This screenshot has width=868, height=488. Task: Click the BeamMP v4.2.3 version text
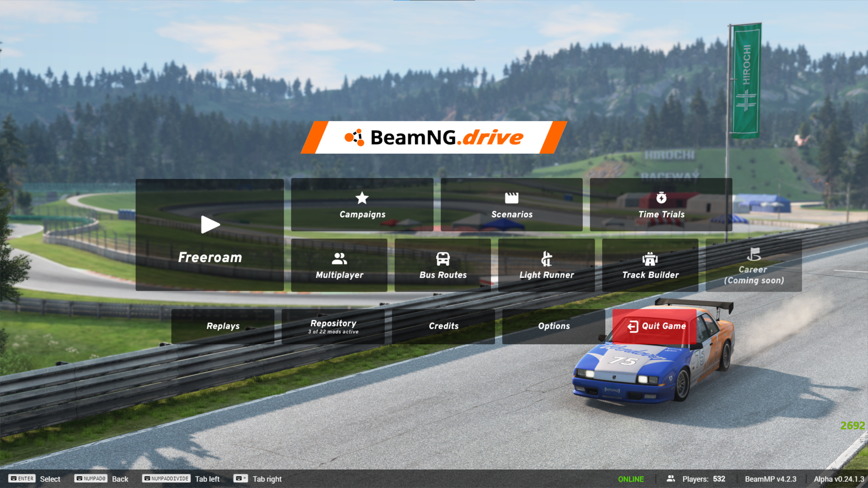pos(770,479)
